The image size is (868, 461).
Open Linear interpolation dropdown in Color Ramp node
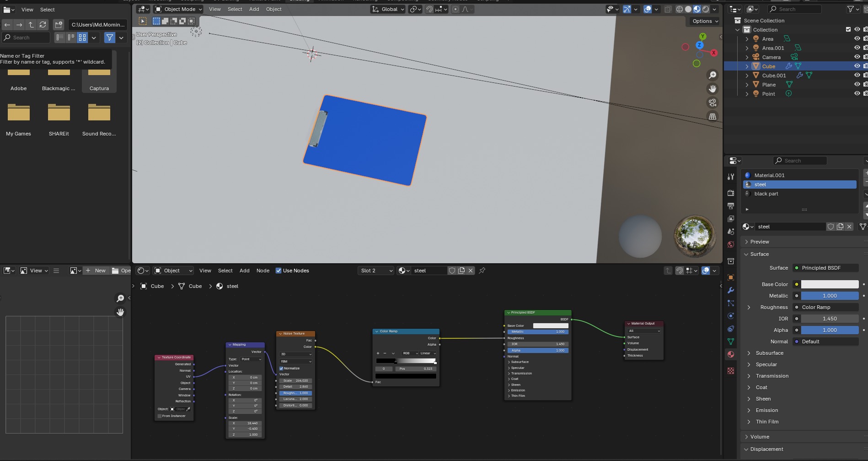pyautogui.click(x=428, y=353)
